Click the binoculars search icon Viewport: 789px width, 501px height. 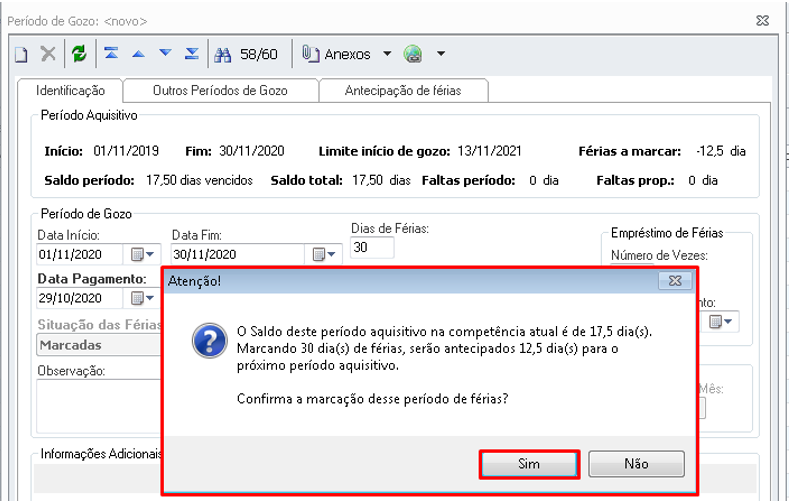point(222,54)
